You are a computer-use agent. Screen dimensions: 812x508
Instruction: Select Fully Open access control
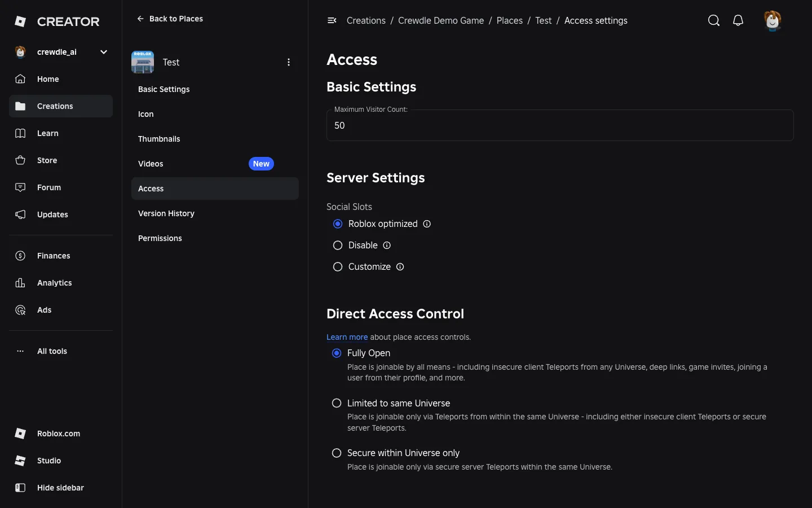tap(337, 353)
